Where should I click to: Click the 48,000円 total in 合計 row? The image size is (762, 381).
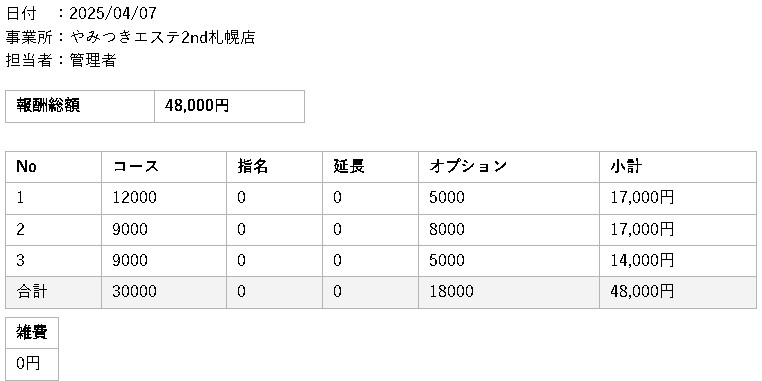642,292
